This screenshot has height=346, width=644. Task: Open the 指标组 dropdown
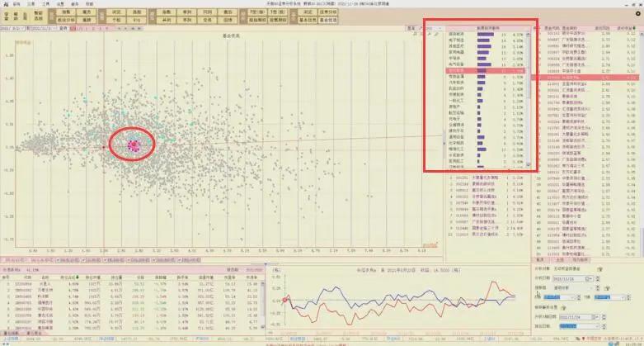coord(593,288)
